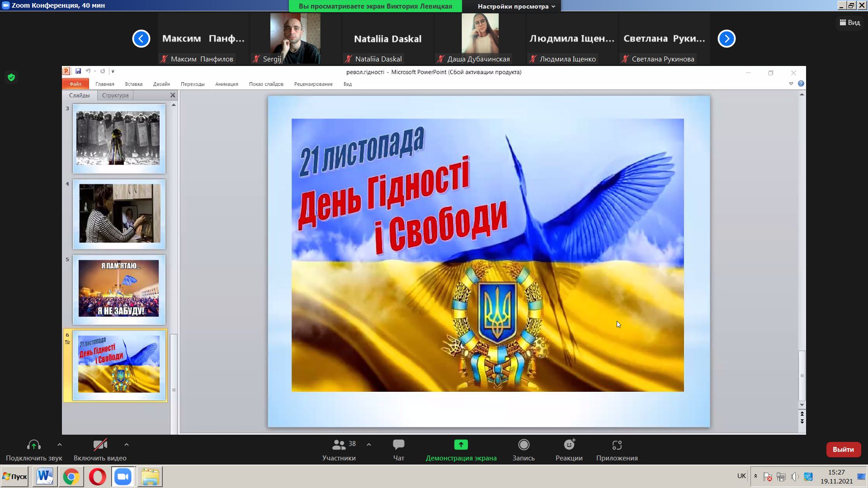This screenshot has height=488, width=868.
Task: Switch to the Главная ribbon tab
Action: pos(105,84)
